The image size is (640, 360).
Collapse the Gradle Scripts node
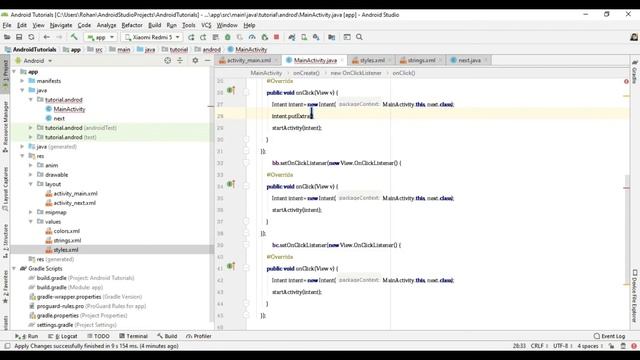pyautogui.click(x=14, y=269)
